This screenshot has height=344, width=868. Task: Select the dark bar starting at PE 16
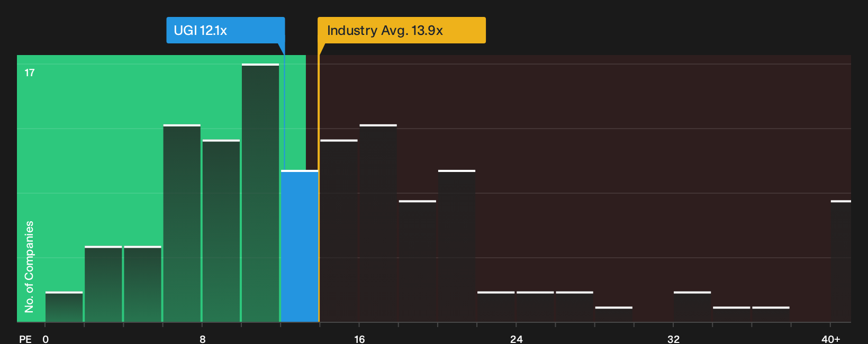378,223
